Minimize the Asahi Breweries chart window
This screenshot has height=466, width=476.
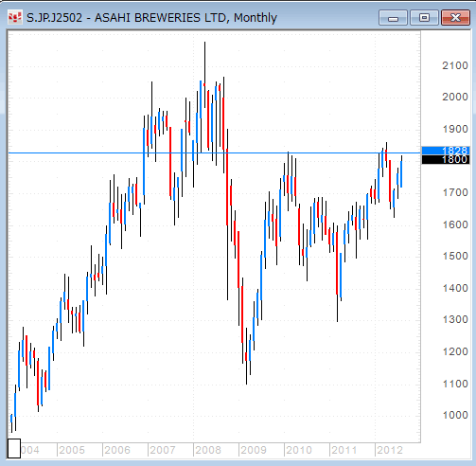click(x=393, y=18)
